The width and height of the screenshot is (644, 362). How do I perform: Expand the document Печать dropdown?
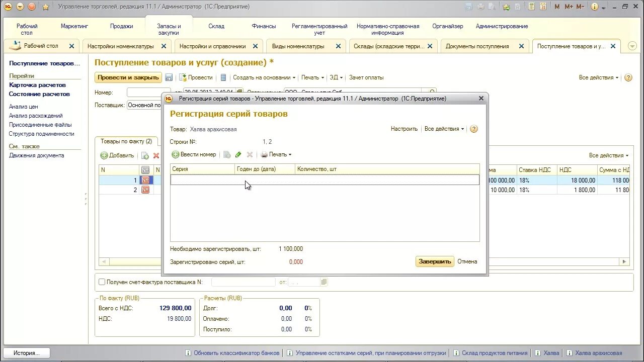[x=312, y=77]
